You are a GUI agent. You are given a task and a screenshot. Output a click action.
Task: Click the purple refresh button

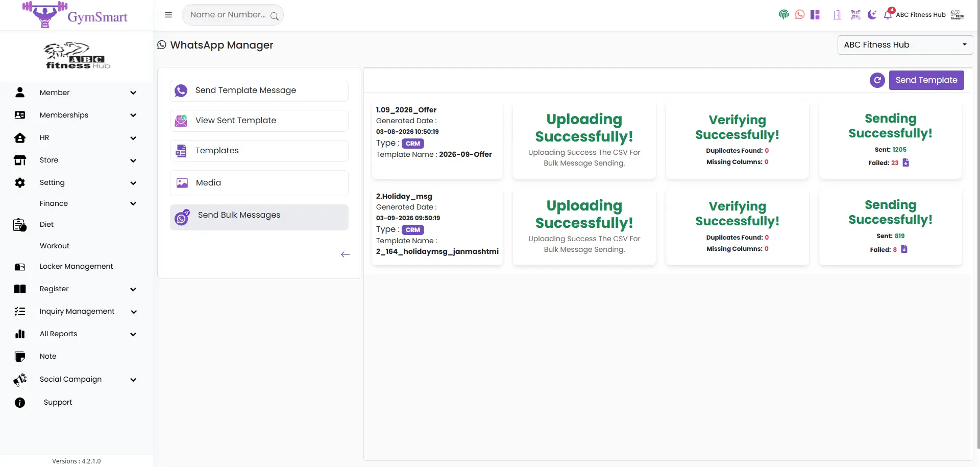pos(877,80)
